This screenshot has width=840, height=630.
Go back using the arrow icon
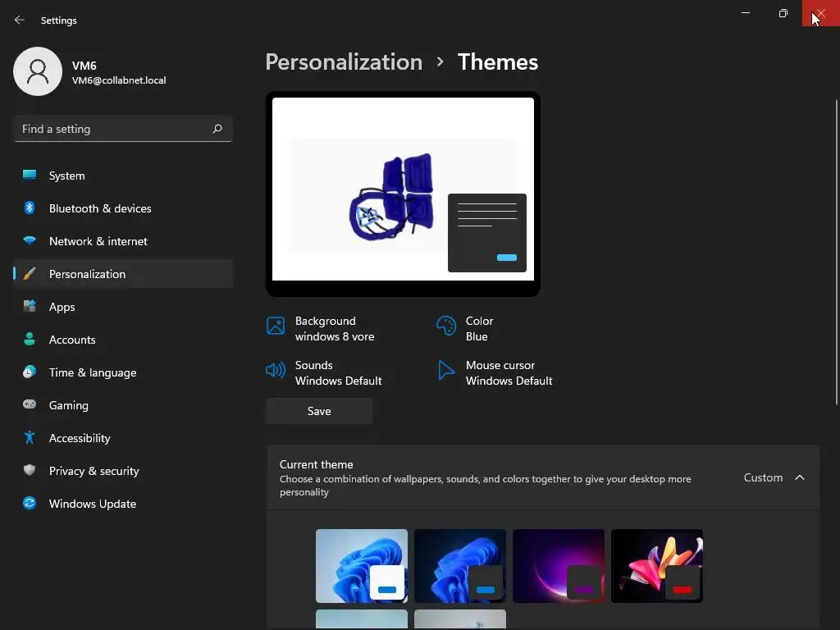tap(20, 20)
